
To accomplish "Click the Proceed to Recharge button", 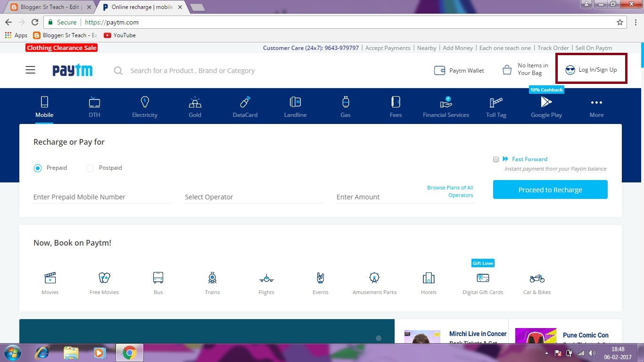I will pos(550,189).
